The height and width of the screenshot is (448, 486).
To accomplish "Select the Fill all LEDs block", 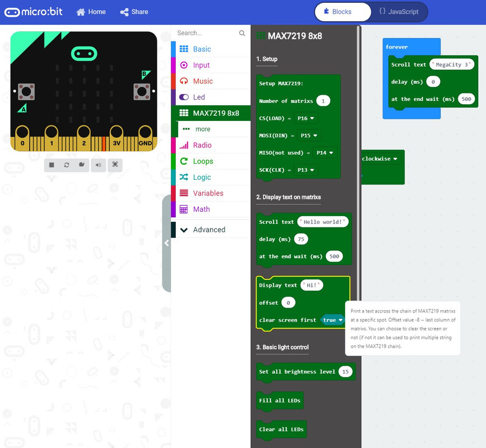I will point(279,400).
